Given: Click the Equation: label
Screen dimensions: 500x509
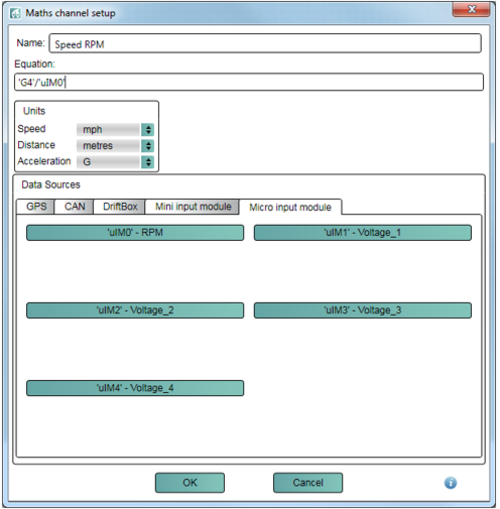Looking at the screenshot, I should tap(34, 64).
